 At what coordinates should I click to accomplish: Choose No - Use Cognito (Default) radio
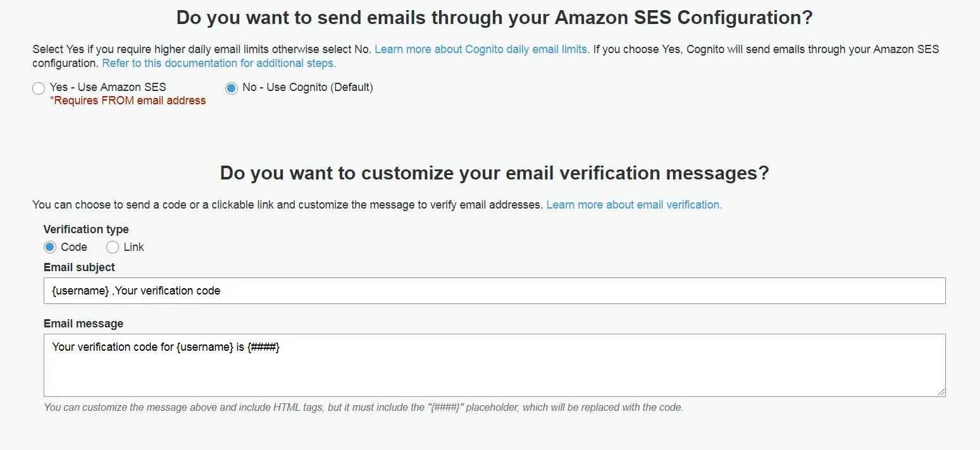[232, 88]
